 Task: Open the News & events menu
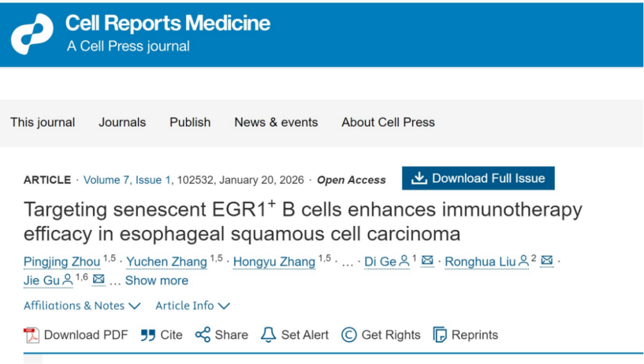(x=275, y=122)
